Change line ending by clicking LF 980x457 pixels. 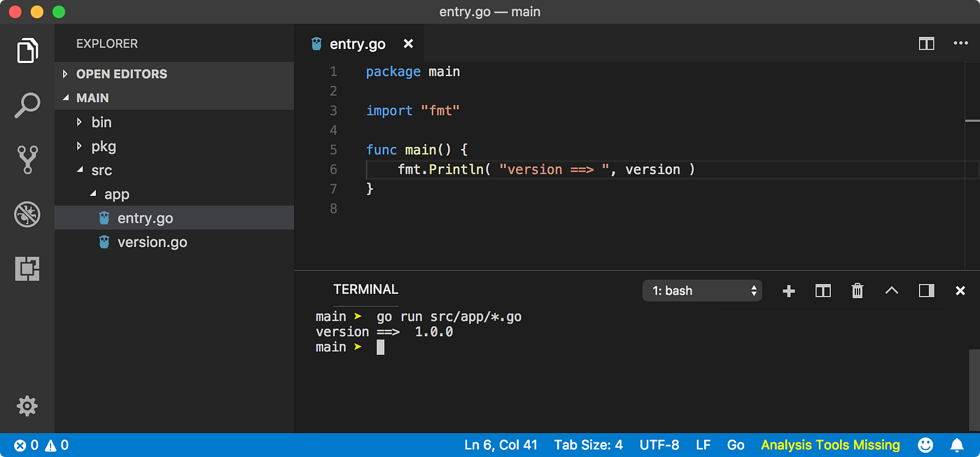tap(703, 444)
